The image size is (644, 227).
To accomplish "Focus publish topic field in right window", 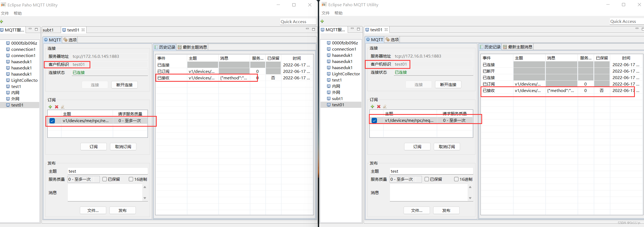I will click(431, 171).
